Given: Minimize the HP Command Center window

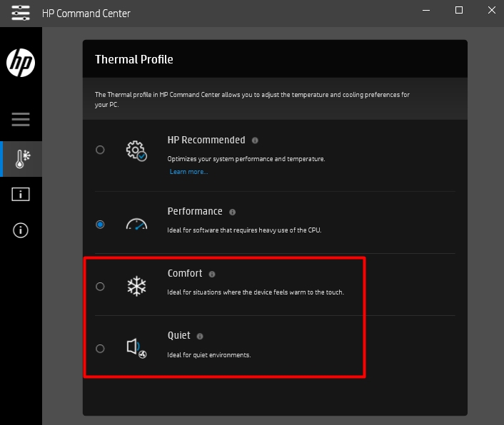Looking at the screenshot, I should point(426,10).
